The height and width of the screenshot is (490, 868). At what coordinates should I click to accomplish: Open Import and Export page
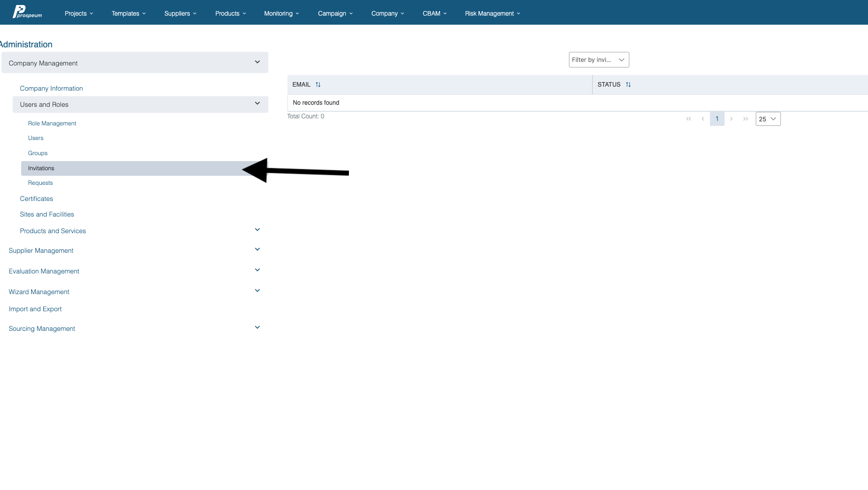point(35,309)
